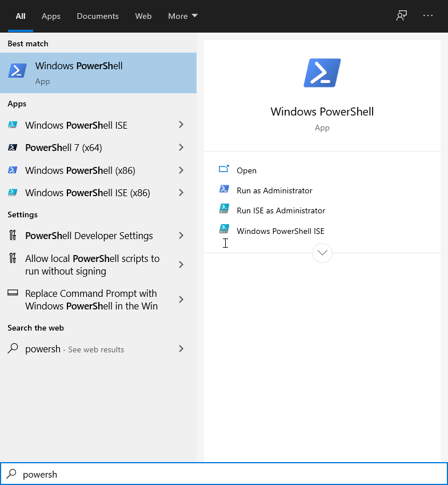Viewport: 448px width, 485px height.
Task: Click the large Windows PowerShell preview icon
Action: pos(322,73)
